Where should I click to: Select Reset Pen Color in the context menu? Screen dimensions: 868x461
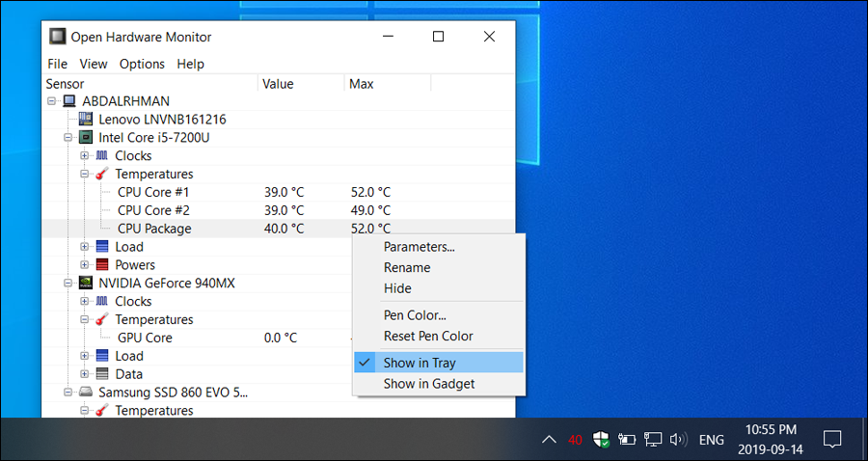(439, 336)
